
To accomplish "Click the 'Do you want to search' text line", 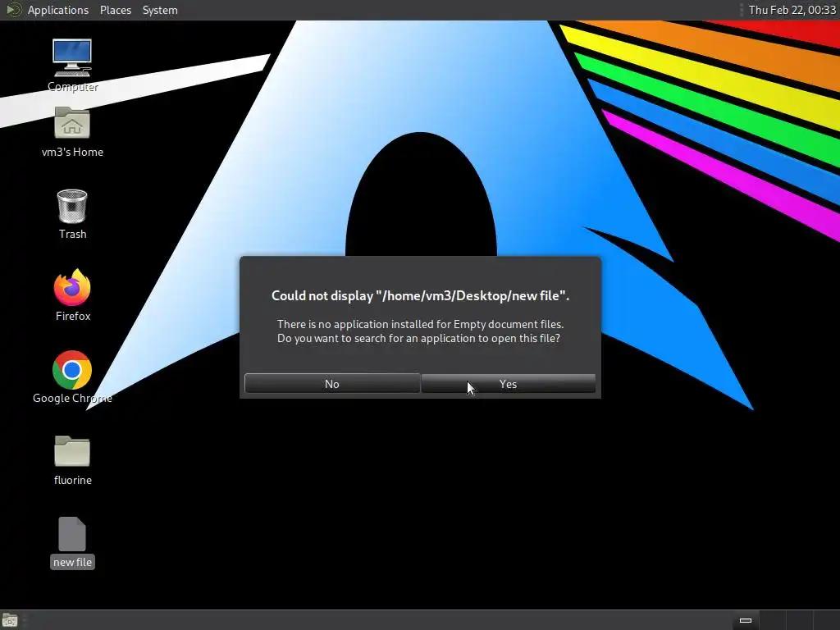I will pyautogui.click(x=418, y=338).
